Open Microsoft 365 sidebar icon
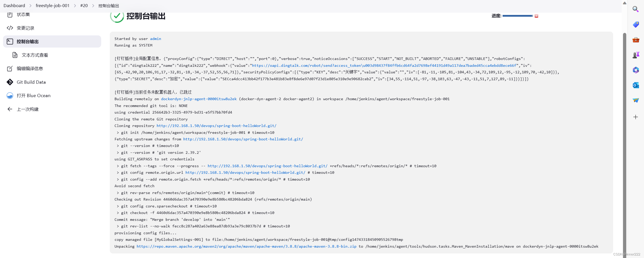Image resolution: width=644 pixels, height=258 pixels. [x=636, y=70]
